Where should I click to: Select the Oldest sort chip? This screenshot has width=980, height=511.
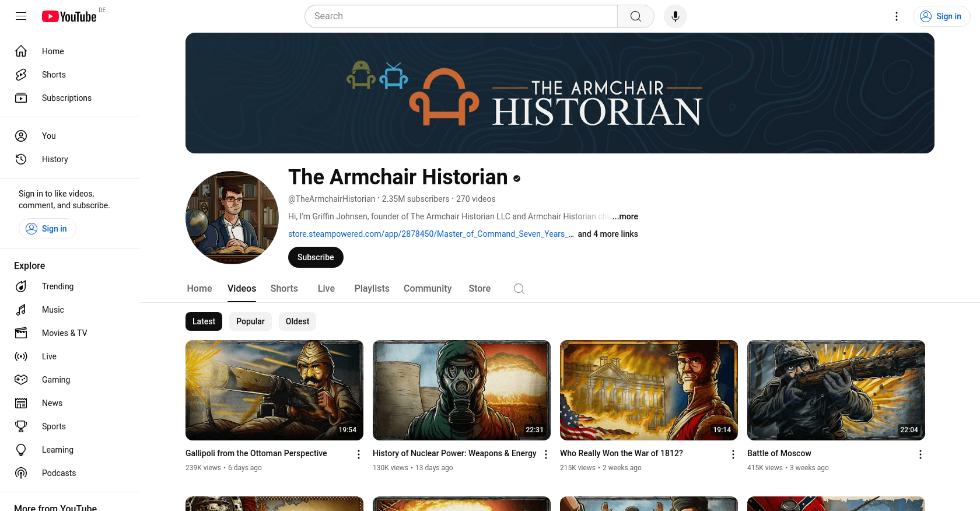pos(297,321)
